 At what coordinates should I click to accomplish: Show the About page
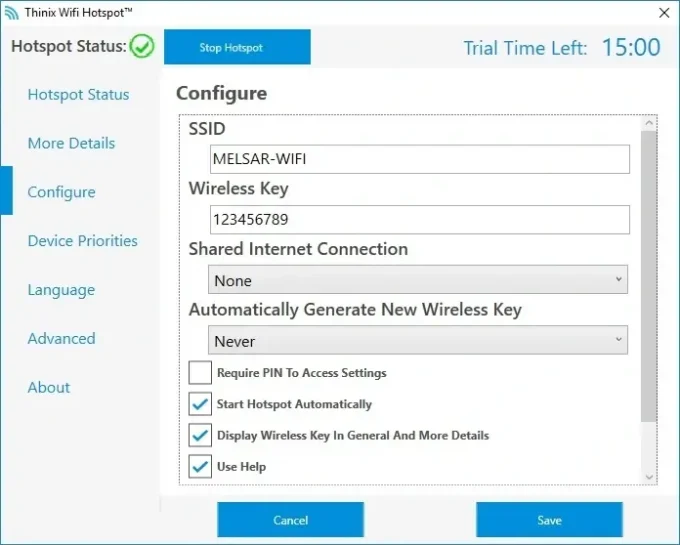point(49,388)
